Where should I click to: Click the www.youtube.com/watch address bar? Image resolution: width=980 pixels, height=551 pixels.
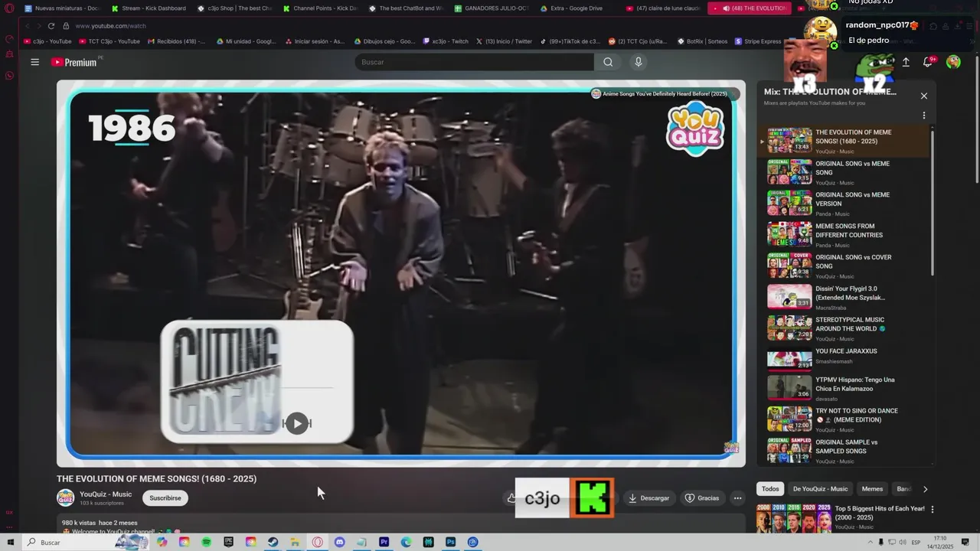pyautogui.click(x=110, y=26)
